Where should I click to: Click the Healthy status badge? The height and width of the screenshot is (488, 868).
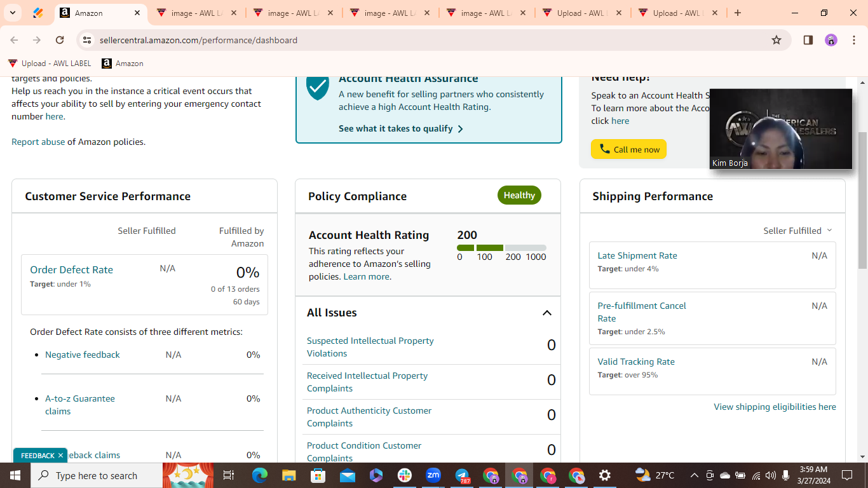coord(519,196)
